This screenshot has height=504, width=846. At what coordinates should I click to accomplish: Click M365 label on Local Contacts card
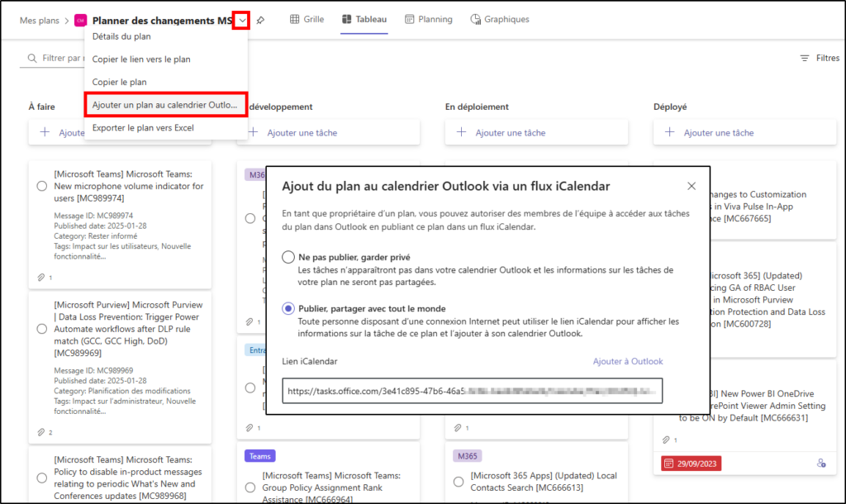pos(468,456)
